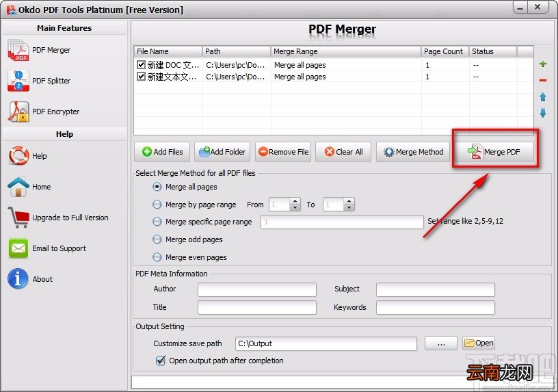This screenshot has width=558, height=392.
Task: Click the Page Count column header
Action: [445, 51]
